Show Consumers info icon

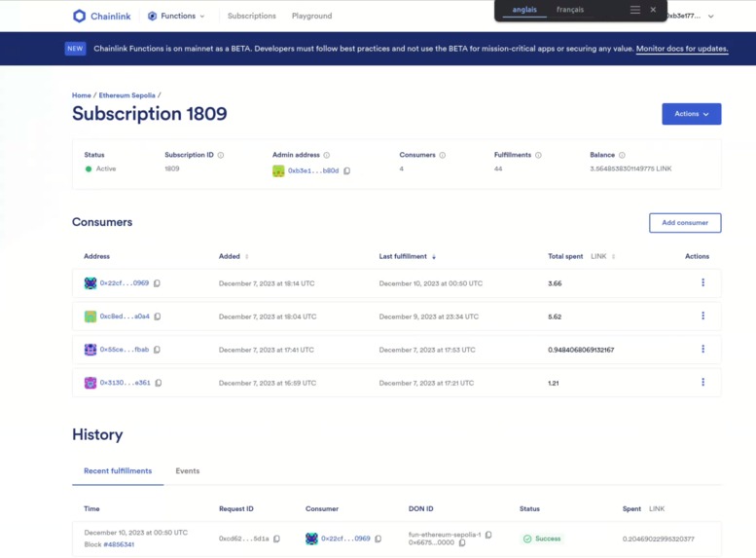(x=442, y=155)
